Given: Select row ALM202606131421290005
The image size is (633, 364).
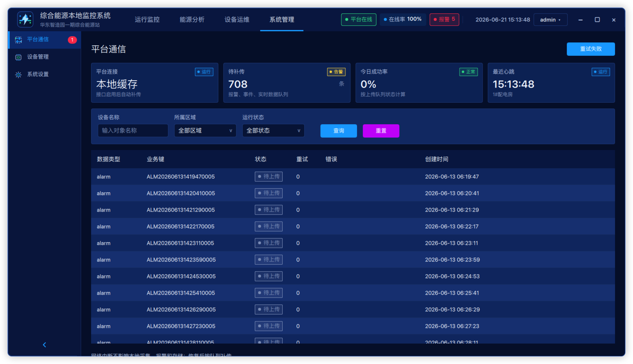Looking at the screenshot, I should click(353, 210).
